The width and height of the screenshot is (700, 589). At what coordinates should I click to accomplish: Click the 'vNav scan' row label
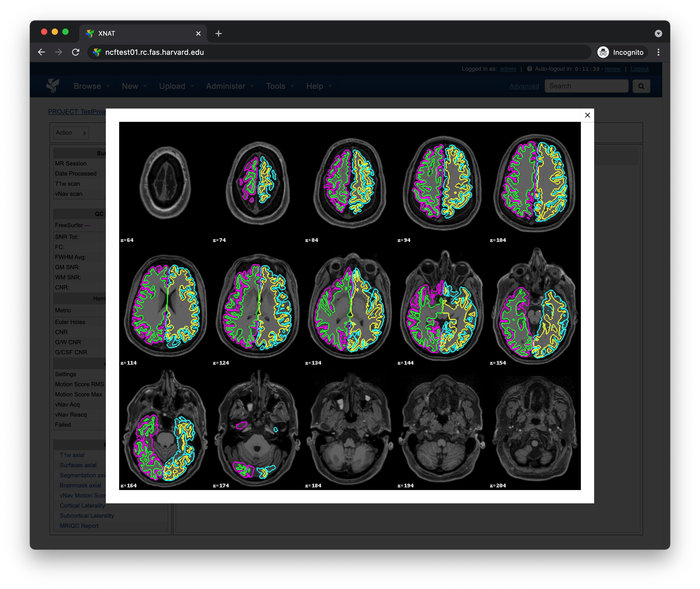click(68, 194)
